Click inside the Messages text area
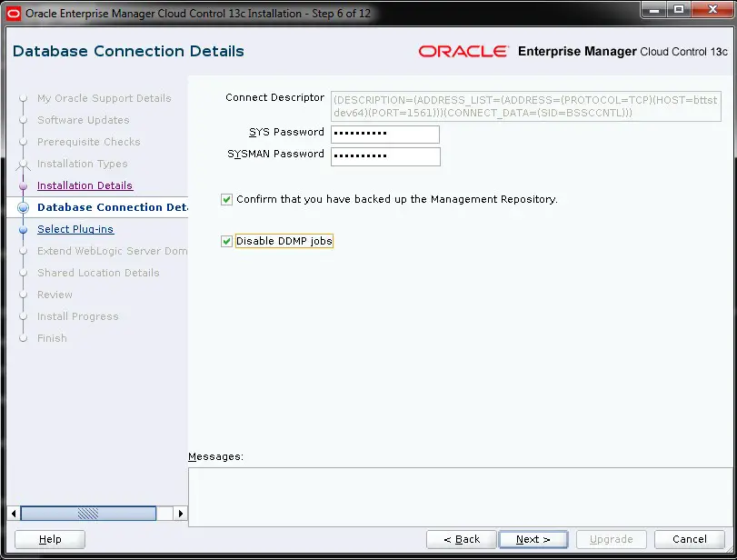This screenshot has height=560, width=737. 461,497
